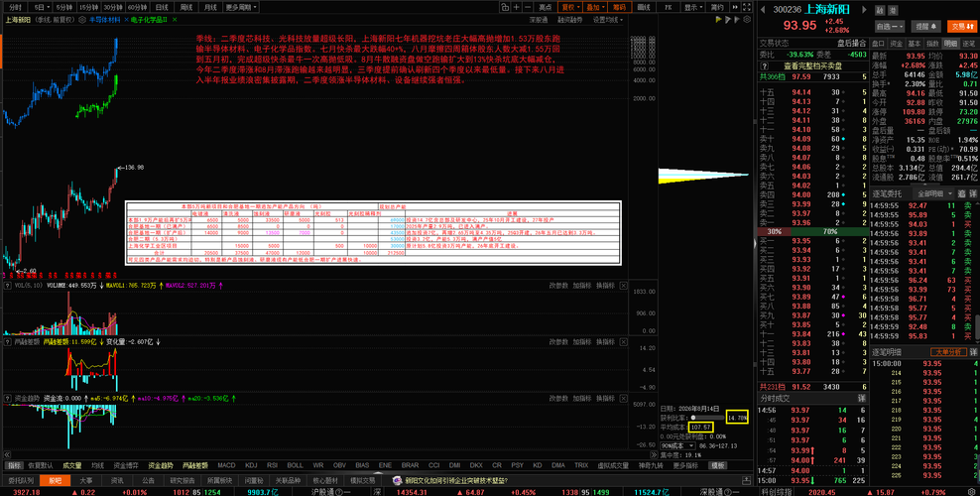Toggle 亮点 highlight mode
980x496 pixels.
point(545,8)
